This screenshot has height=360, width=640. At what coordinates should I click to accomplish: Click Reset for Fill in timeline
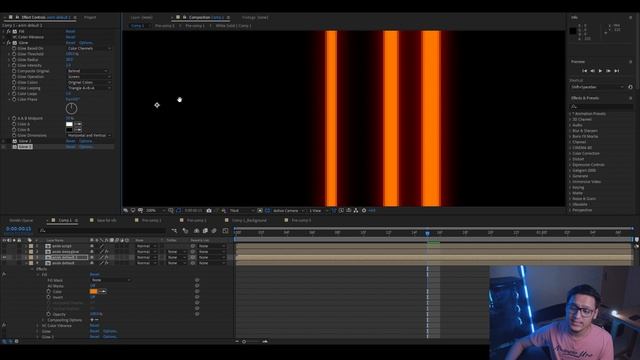(94, 274)
